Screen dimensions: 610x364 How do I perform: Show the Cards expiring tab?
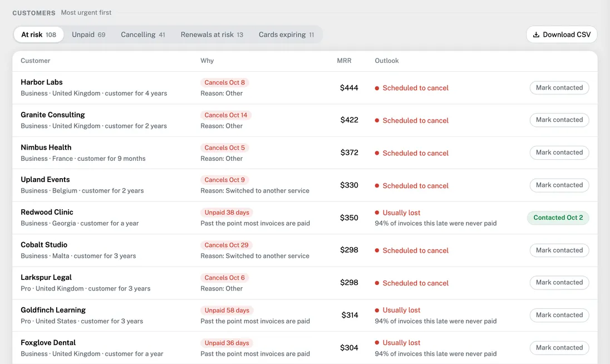coord(286,35)
